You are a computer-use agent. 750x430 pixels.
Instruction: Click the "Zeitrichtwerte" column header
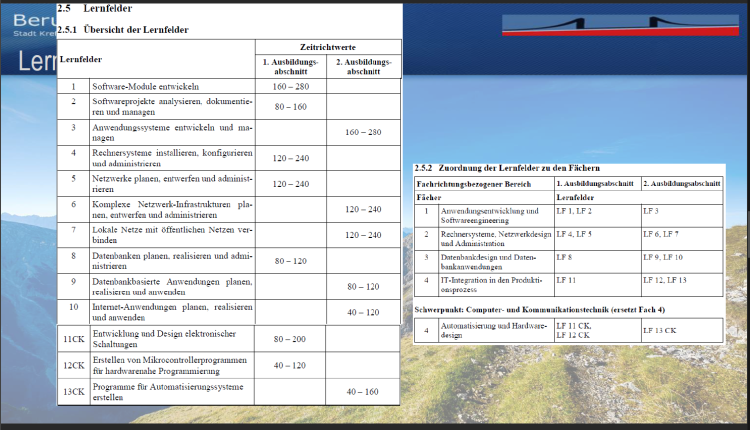coord(328,47)
